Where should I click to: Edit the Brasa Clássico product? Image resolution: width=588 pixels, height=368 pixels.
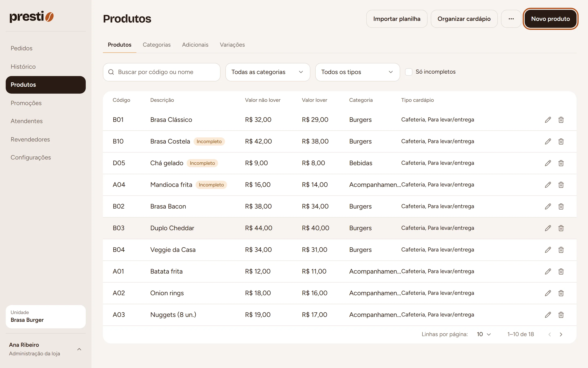click(x=548, y=120)
